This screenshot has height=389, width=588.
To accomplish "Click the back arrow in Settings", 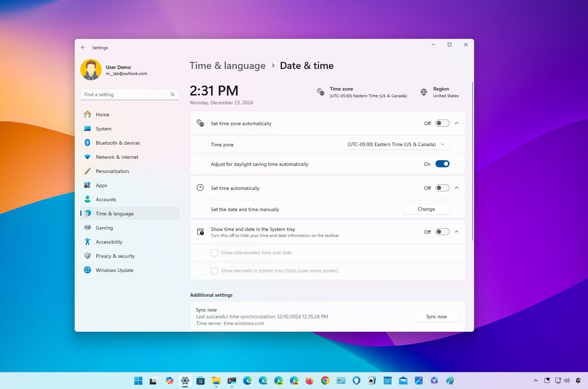I will tap(83, 47).
